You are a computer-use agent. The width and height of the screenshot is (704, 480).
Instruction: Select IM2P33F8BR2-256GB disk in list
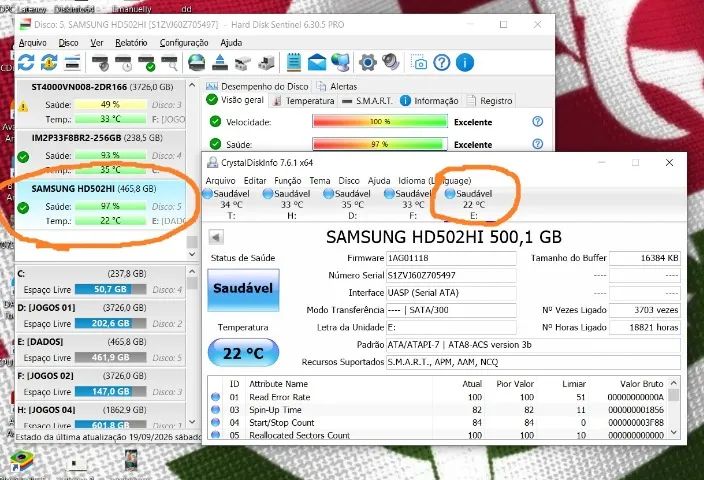coord(100,154)
